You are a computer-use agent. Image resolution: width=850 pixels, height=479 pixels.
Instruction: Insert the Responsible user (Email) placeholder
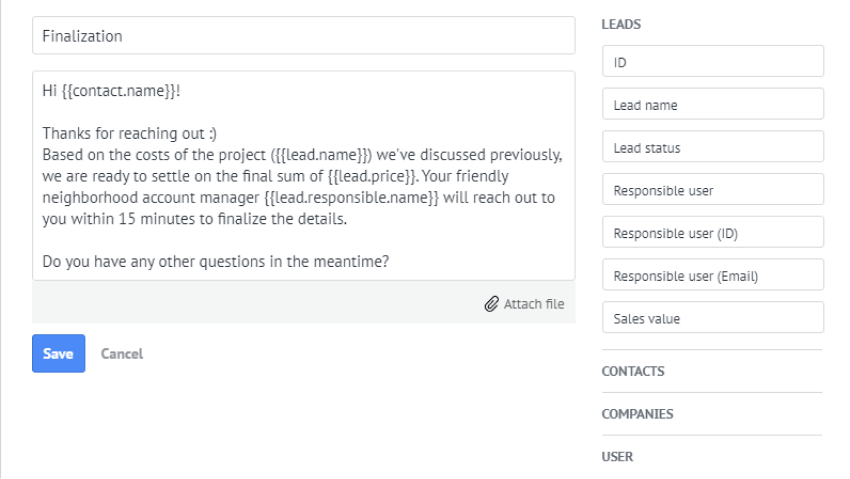click(712, 275)
